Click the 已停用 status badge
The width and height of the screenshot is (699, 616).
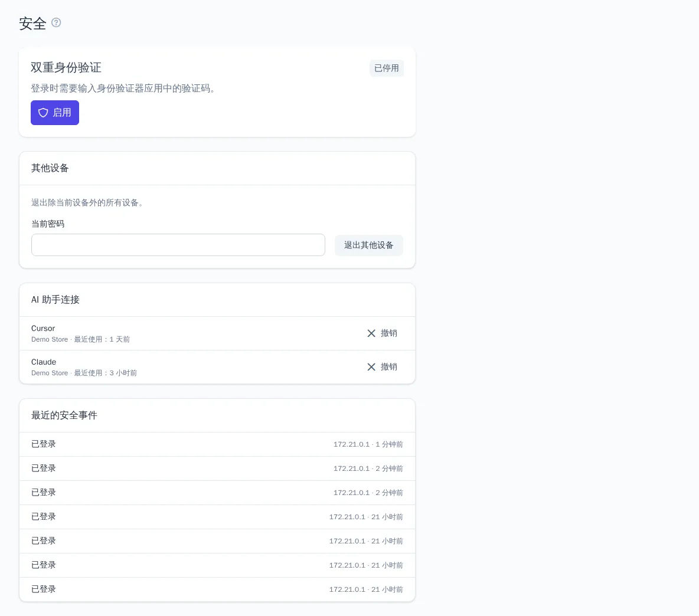pos(387,68)
